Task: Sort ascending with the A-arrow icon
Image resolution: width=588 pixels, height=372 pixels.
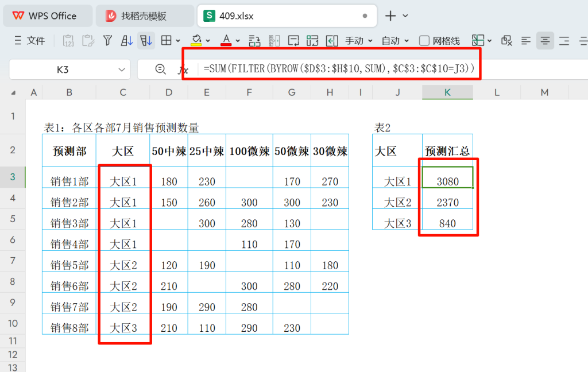Action: pos(127,41)
